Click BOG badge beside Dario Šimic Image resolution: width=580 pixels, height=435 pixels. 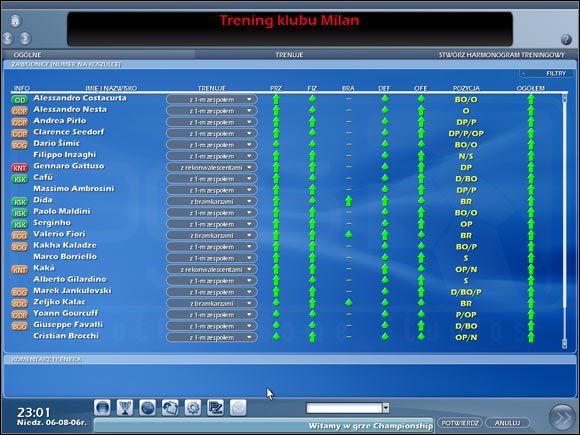click(20, 145)
